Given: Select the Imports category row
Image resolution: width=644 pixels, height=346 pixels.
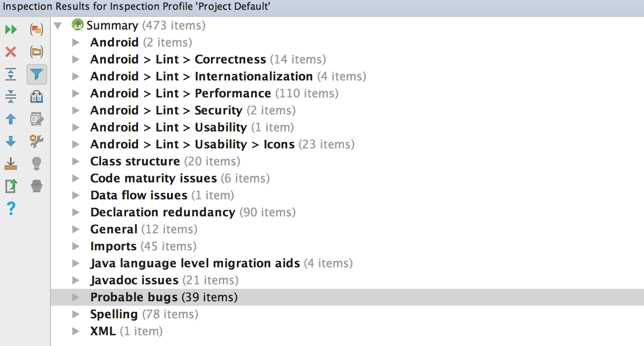Looking at the screenshot, I should pos(113,246).
